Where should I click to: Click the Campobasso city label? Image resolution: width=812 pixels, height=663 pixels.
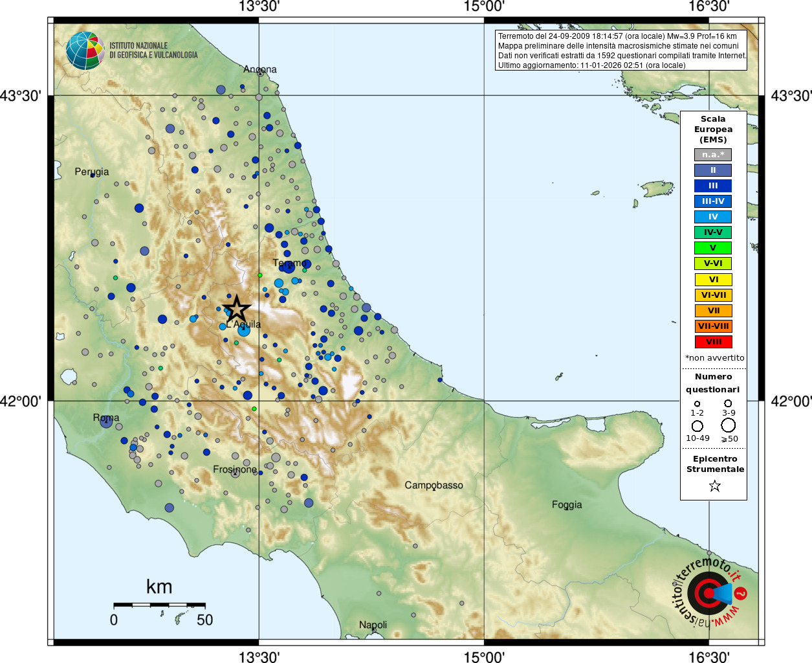point(434,485)
